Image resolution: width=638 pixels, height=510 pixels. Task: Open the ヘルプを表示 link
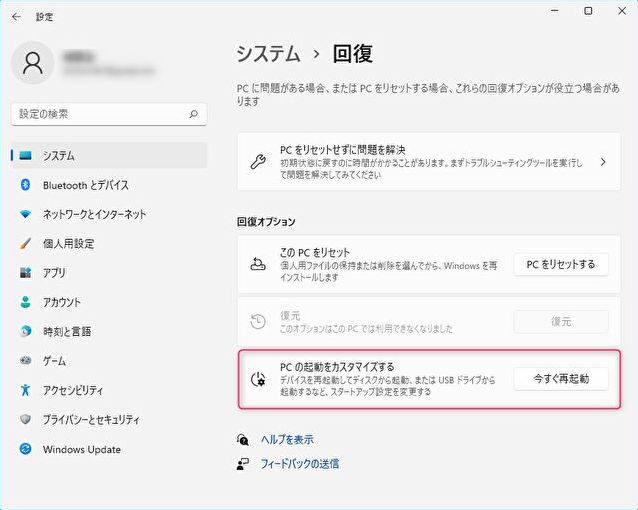pyautogui.click(x=287, y=440)
